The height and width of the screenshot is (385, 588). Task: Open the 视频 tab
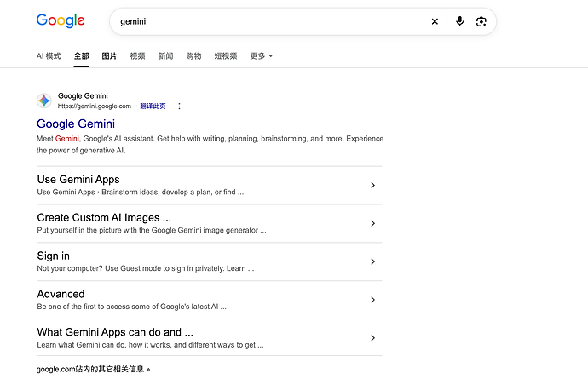[x=137, y=56]
